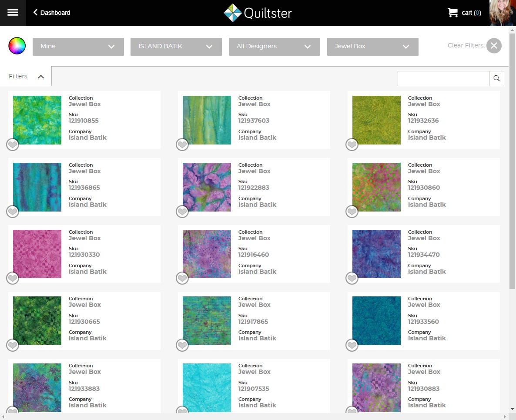Favorite fabric Sku 121922883
This screenshot has width=516, height=420.
point(182,212)
